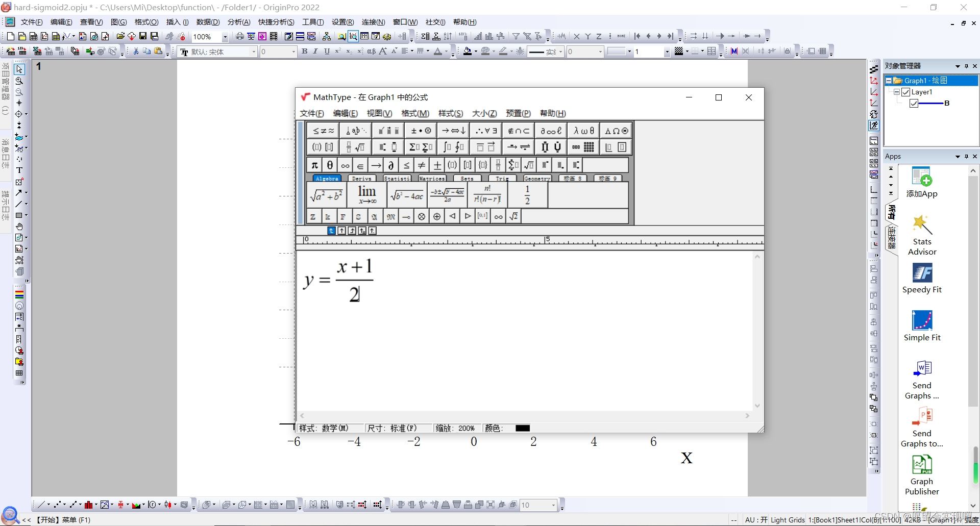Insert the theta symbol in MathType
Screen dimensions: 980x526
click(330, 165)
